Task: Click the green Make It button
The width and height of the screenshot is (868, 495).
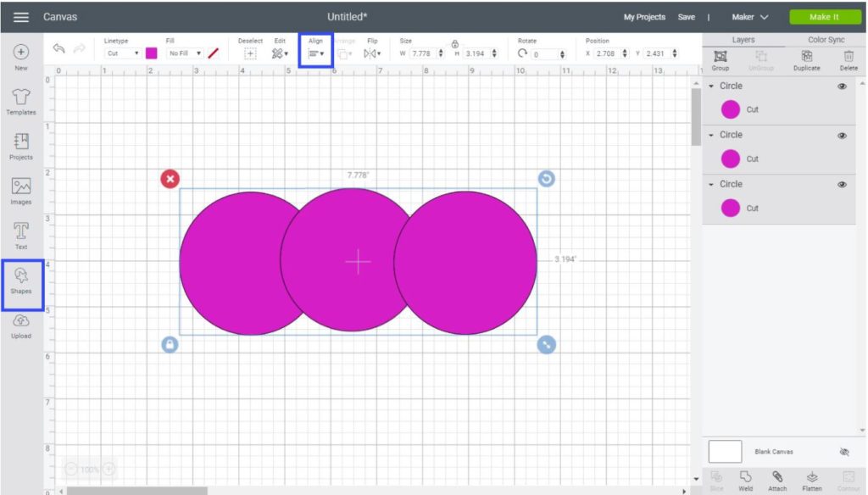Action: click(x=825, y=17)
